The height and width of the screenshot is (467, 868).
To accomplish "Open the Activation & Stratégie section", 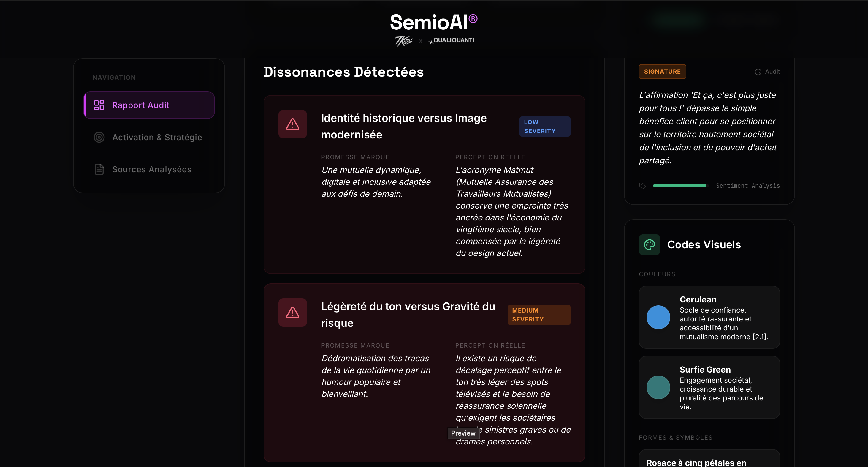I will [x=157, y=137].
